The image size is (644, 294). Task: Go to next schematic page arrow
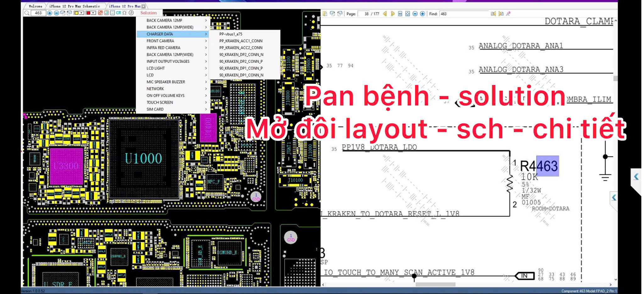pyautogui.click(x=393, y=14)
